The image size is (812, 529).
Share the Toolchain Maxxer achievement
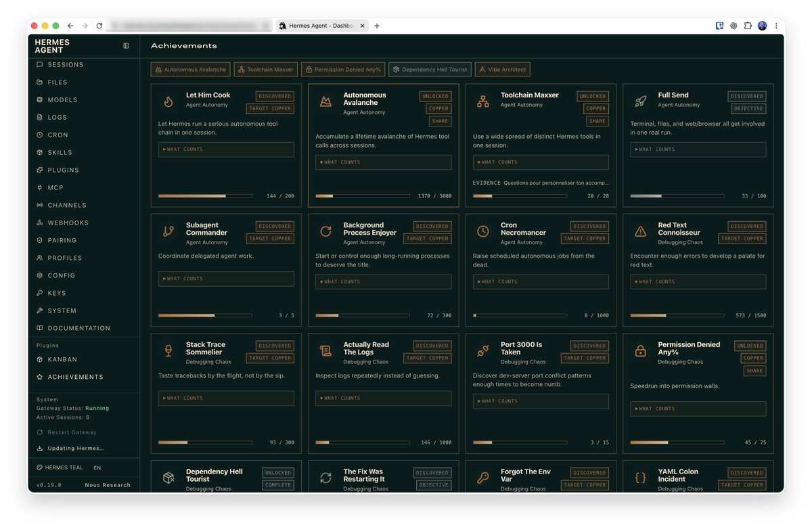coord(597,122)
